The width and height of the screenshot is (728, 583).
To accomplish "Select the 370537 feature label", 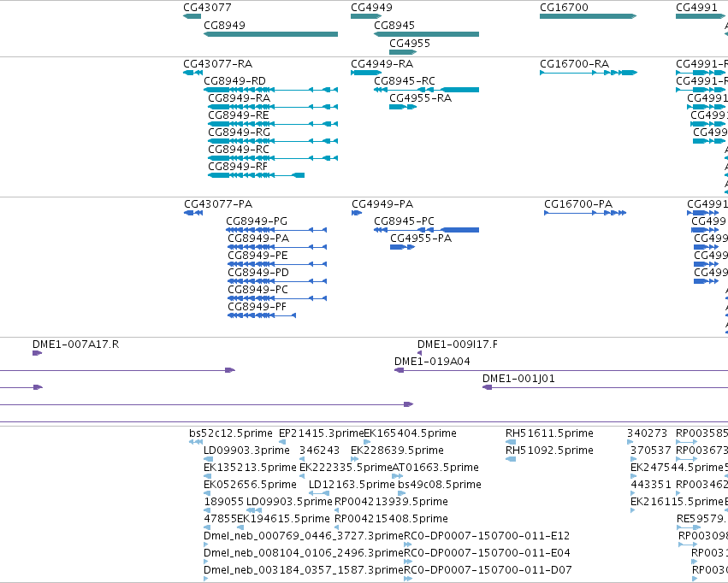I will click(x=650, y=450).
